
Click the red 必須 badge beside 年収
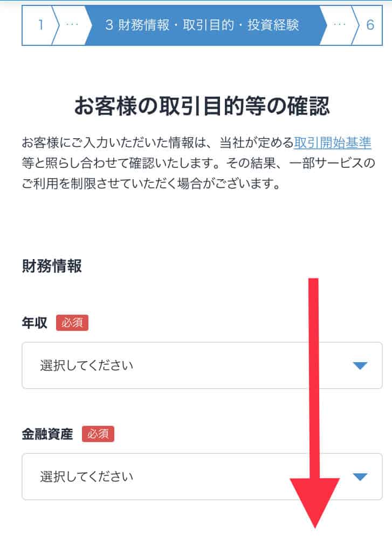point(72,323)
